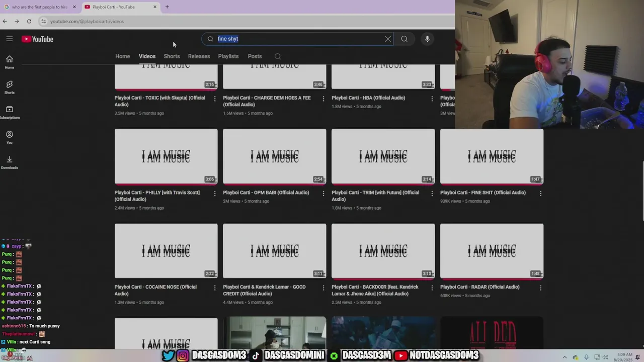Open COCAINE NOSE video thumbnail
Image resolution: width=644 pixels, height=362 pixels.
tap(166, 251)
